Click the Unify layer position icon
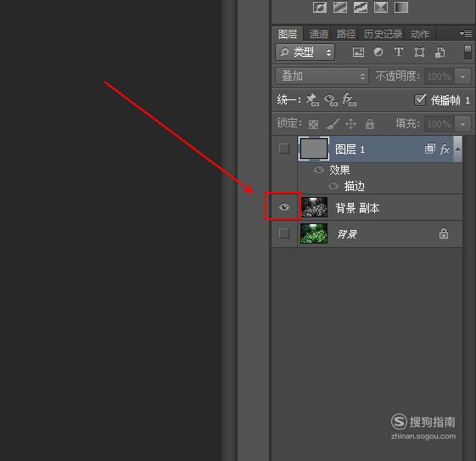Screen dimensions: 476x461 [x=312, y=99]
